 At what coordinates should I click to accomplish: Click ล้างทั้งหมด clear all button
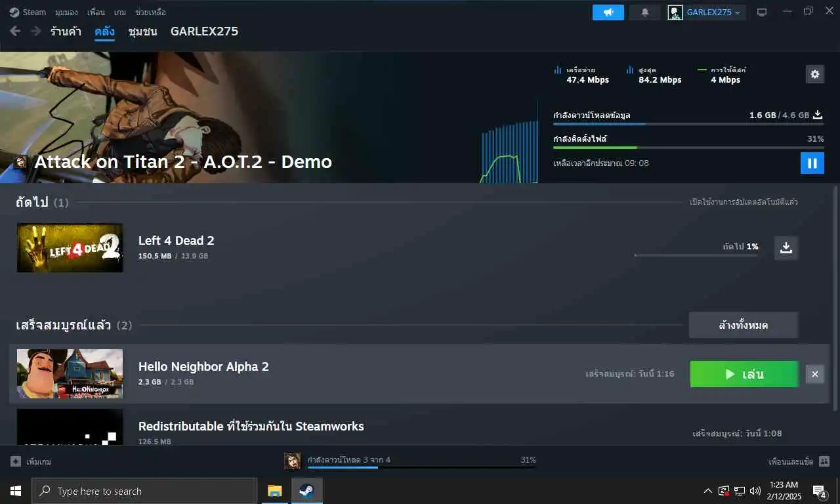[744, 325]
